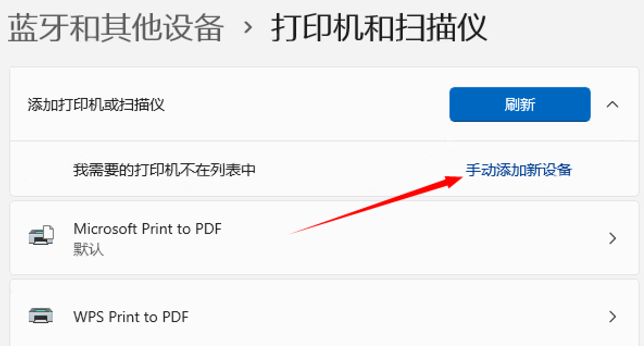Image resolution: width=644 pixels, height=346 pixels.
Task: Click the breadcrumb separator arrow in the title
Action: 247,28
